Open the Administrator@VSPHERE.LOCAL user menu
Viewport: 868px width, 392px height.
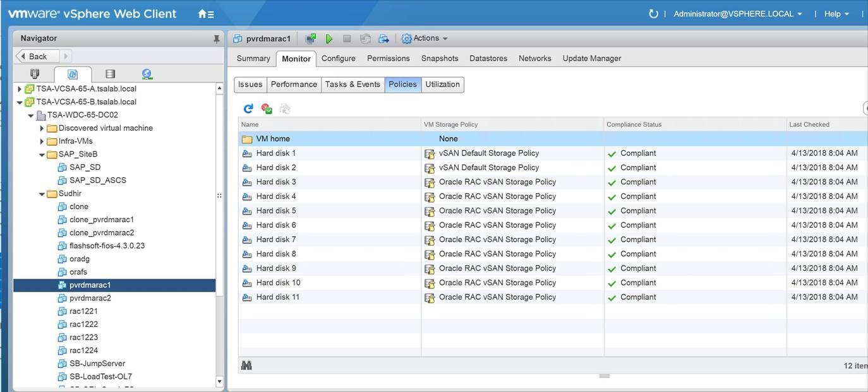click(737, 14)
